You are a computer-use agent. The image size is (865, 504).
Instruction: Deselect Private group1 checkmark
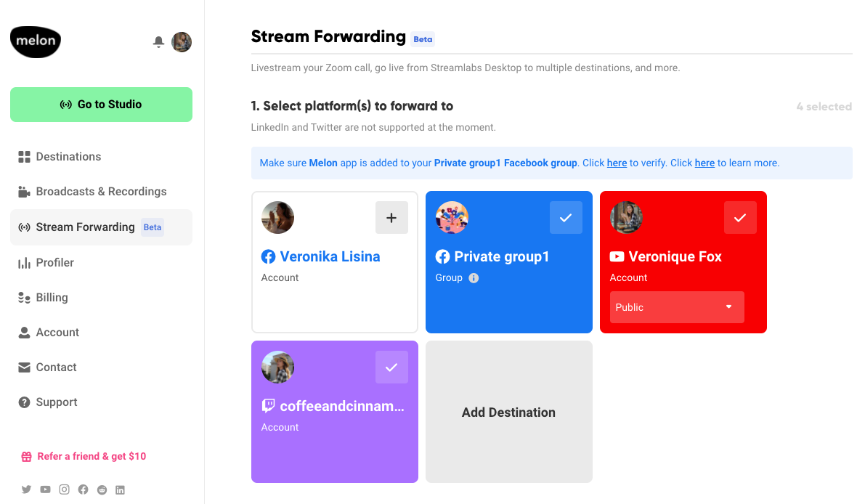[566, 218]
